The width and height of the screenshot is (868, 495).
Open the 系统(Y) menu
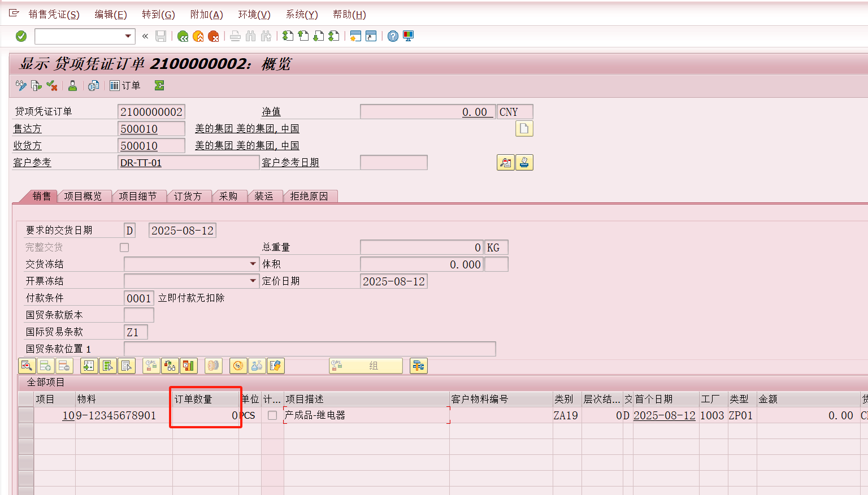(x=302, y=14)
